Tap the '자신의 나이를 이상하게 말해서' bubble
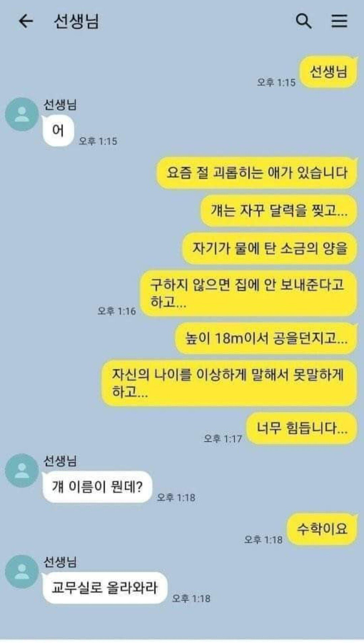This screenshot has height=643, width=364. pos(229,383)
